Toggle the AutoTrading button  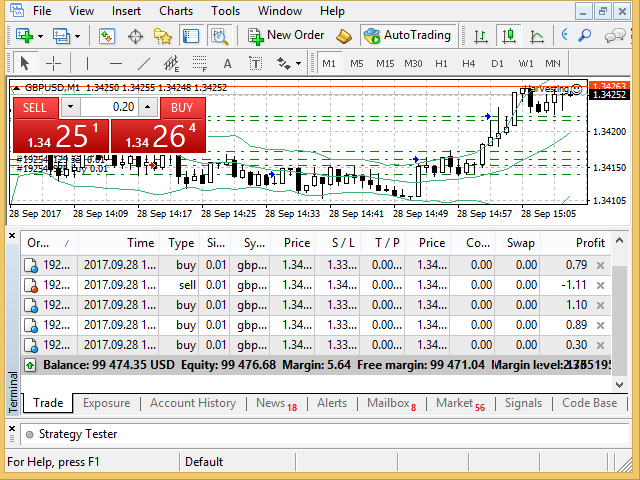pos(406,36)
